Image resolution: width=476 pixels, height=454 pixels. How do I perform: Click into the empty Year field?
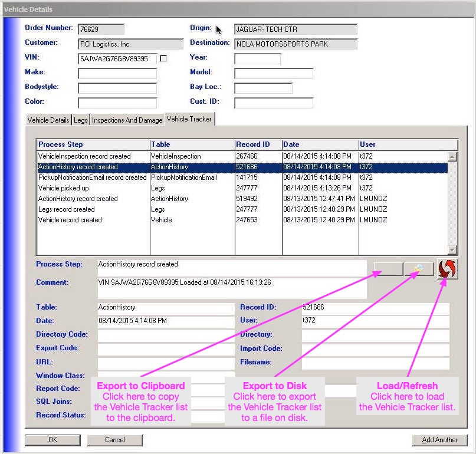pyautogui.click(x=257, y=58)
